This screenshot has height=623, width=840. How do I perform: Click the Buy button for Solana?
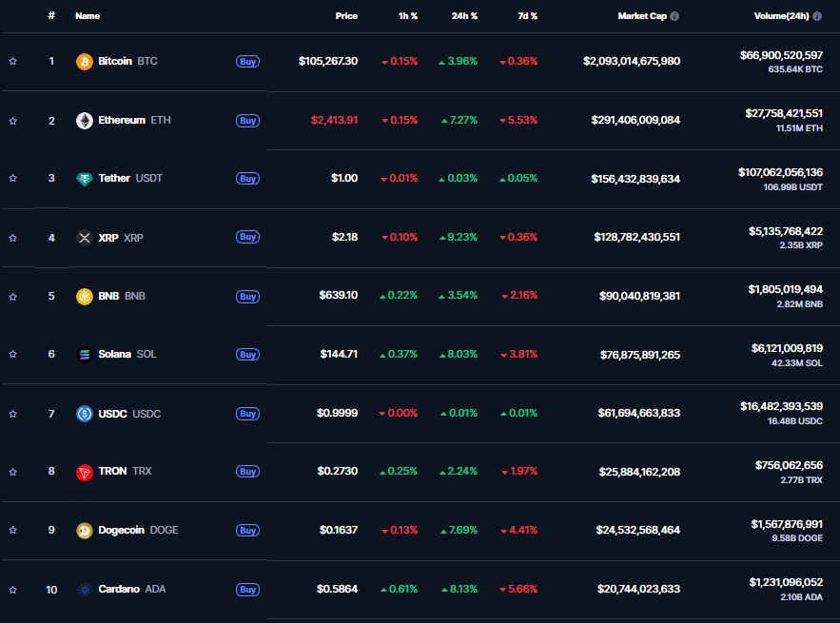(x=247, y=354)
